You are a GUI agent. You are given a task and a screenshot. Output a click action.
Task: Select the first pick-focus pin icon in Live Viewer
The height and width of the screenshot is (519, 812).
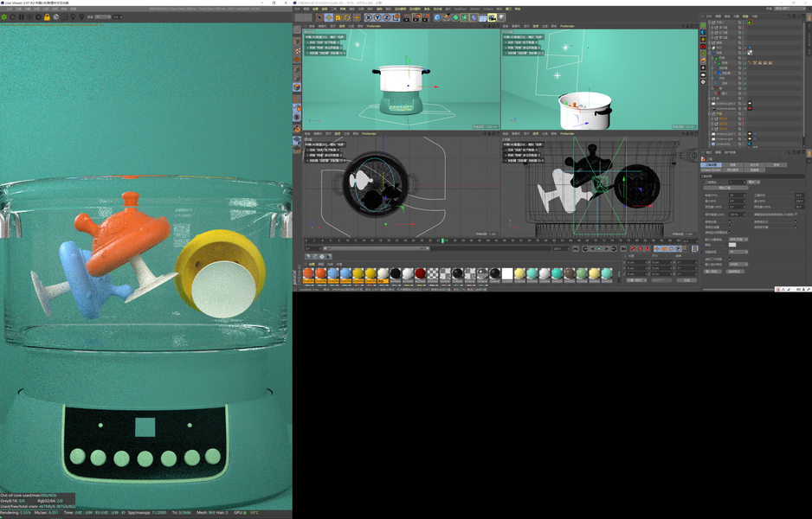pyautogui.click(x=73, y=17)
